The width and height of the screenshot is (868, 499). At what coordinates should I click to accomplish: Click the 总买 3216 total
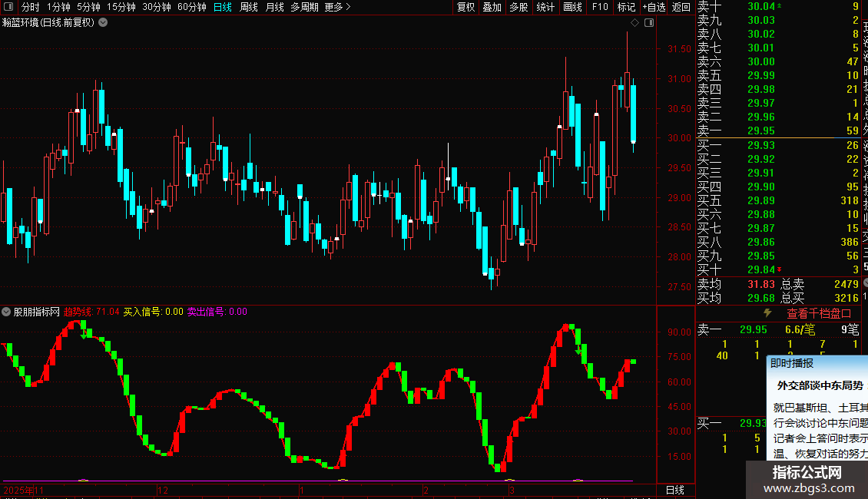[x=846, y=298]
